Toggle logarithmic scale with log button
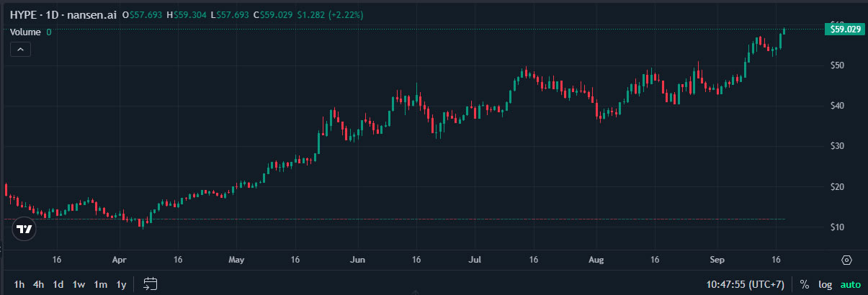 pos(824,284)
